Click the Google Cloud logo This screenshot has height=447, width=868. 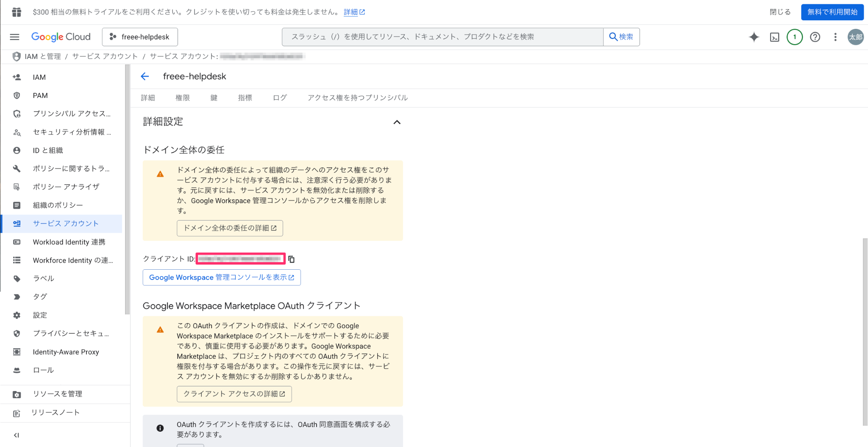click(x=61, y=37)
